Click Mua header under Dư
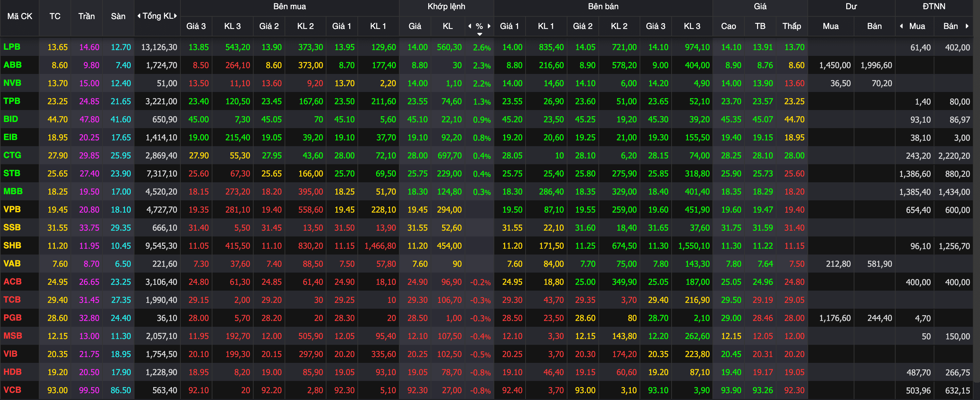Viewport: 980px width, 400px height. pyautogui.click(x=831, y=26)
